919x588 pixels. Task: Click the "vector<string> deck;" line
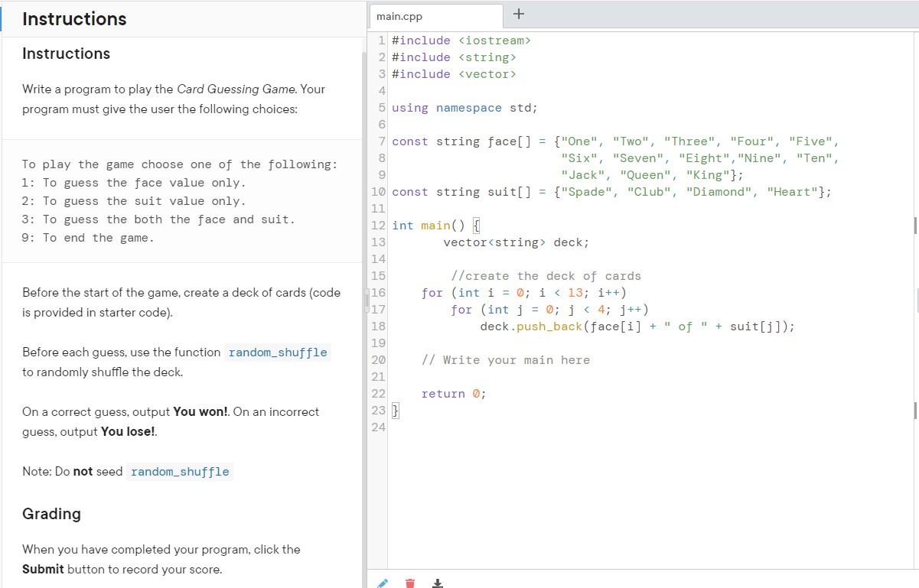pos(517,242)
